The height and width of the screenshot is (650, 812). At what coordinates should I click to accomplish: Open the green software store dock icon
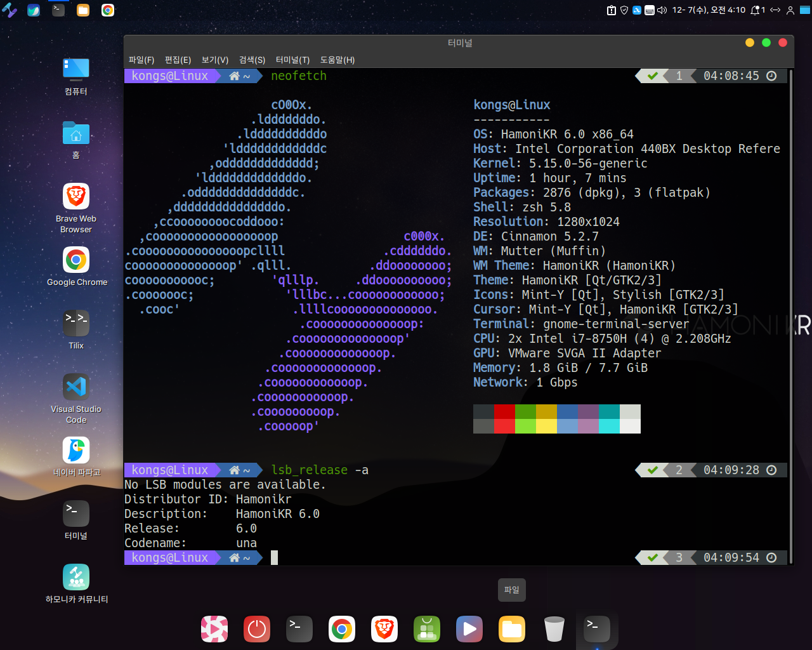point(427,629)
